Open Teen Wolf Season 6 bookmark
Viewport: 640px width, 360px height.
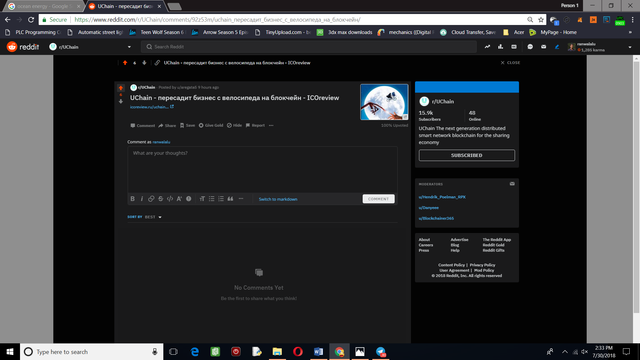(x=157, y=32)
